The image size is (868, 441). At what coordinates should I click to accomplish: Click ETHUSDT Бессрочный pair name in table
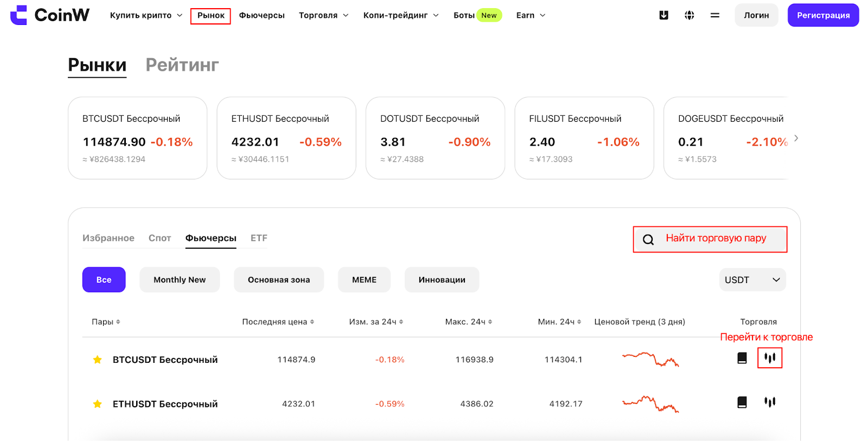(165, 404)
